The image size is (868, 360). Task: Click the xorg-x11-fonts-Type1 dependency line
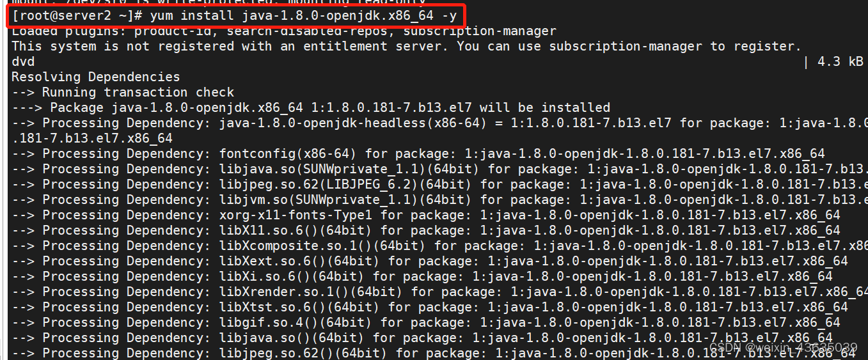(426, 215)
